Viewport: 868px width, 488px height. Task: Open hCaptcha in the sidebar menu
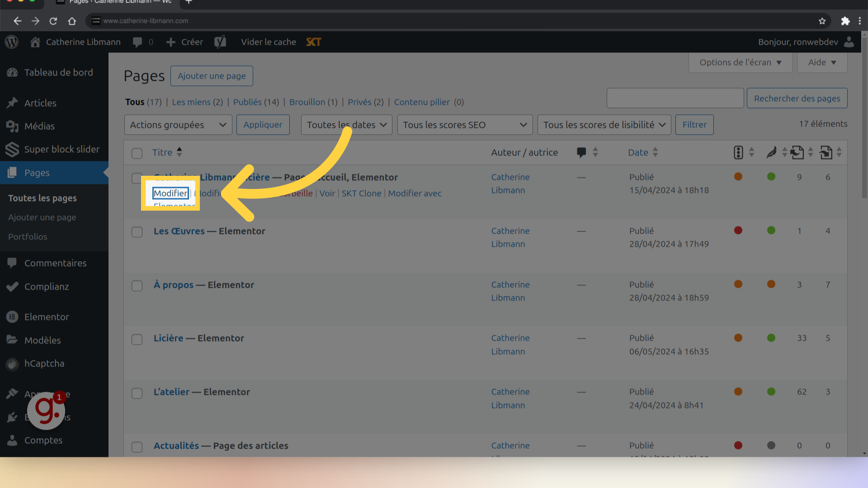coord(54,363)
